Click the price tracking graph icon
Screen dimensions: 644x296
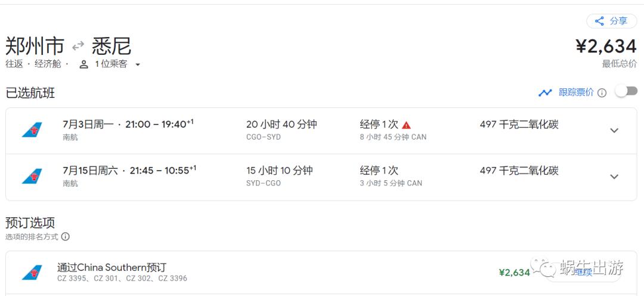[545, 92]
